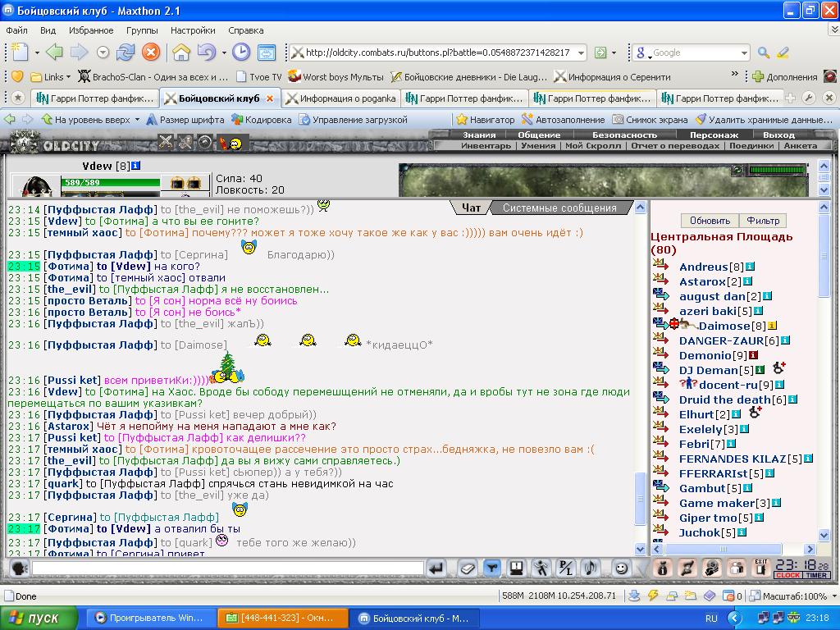Open the Поединки game menu link

pos(751,145)
